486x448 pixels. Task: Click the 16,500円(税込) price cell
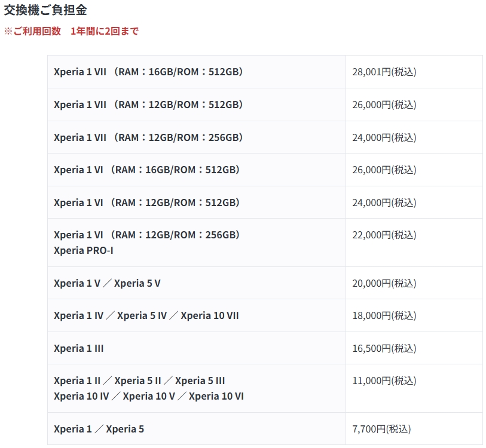click(384, 348)
